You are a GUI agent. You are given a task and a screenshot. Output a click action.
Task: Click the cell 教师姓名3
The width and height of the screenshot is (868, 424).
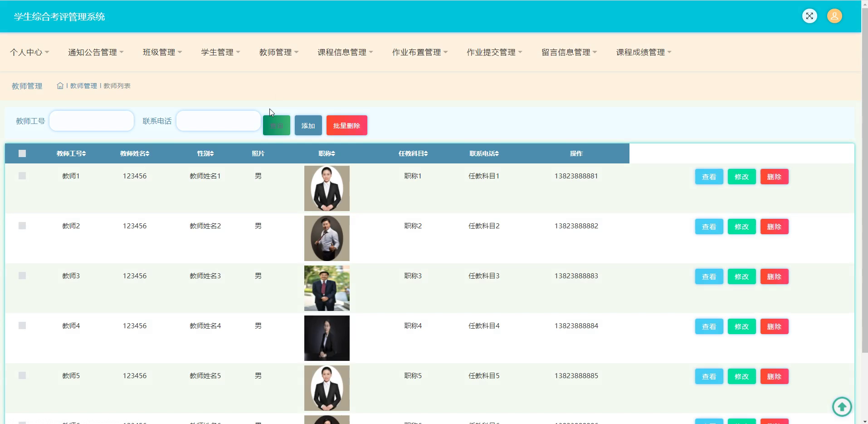click(x=205, y=276)
